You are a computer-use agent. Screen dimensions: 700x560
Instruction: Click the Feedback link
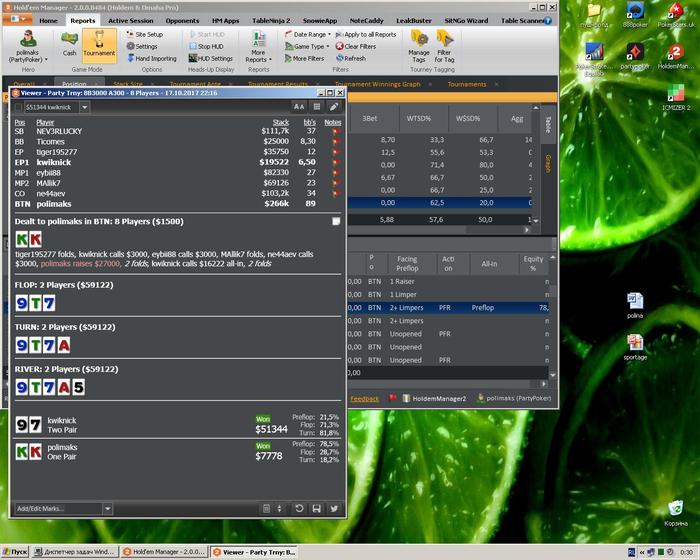click(x=364, y=398)
